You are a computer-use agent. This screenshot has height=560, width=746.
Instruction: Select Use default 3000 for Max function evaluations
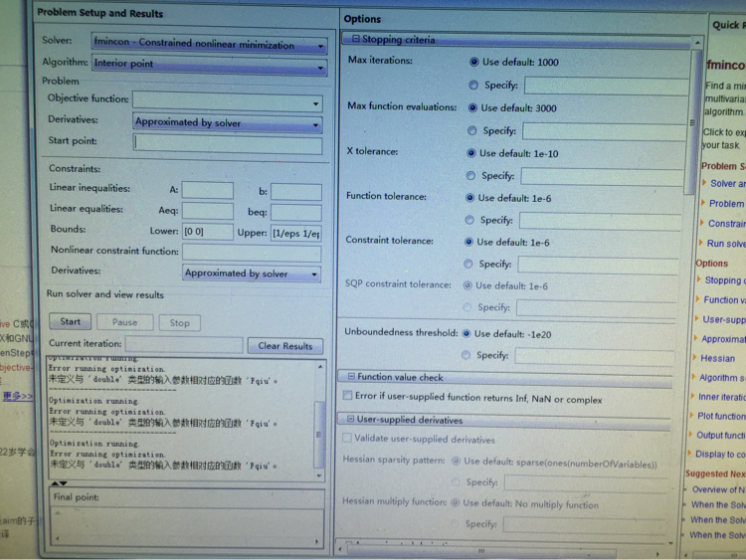tap(472, 107)
